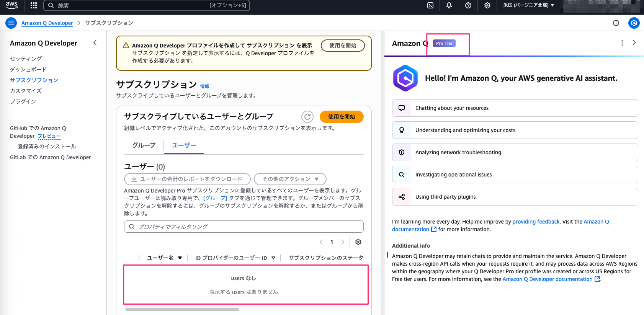Screen dimensions: 644x315
Task: Open Amazon Q Developer documentation link
Action: pyautogui.click(x=551, y=279)
